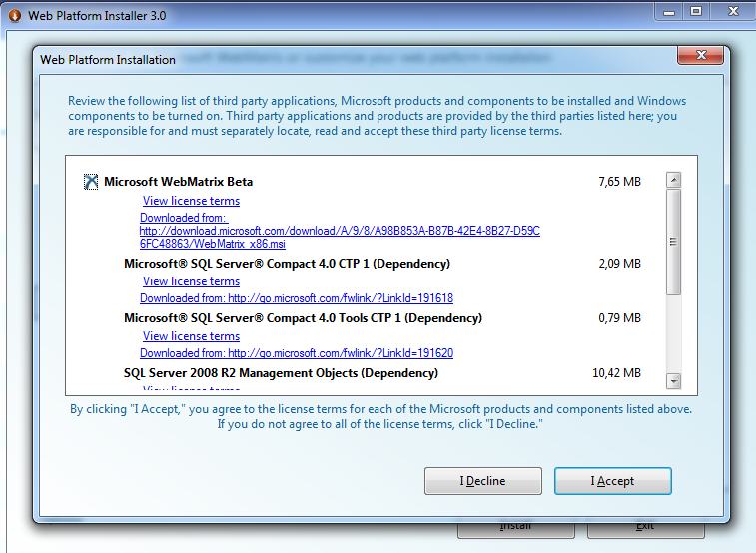Open download link ending LinkId=191620
Image resolution: width=756 pixels, height=553 pixels.
point(297,353)
